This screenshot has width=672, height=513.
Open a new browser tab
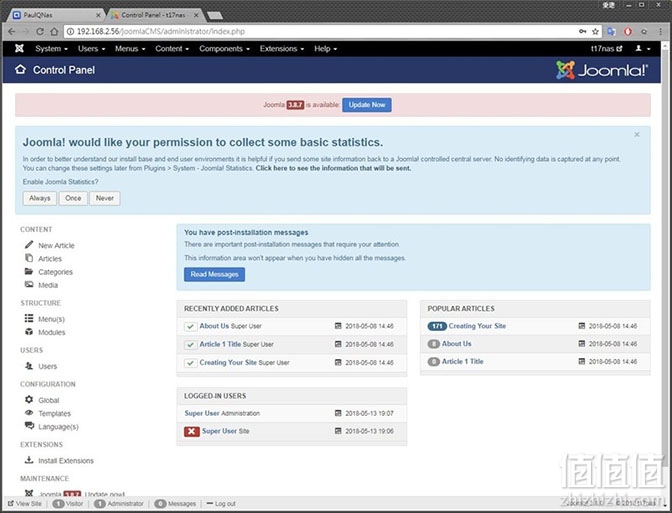pos(215,16)
